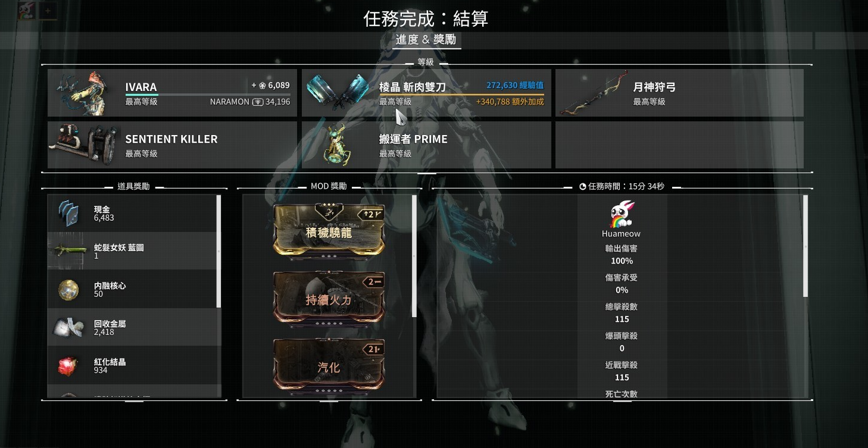Click the 搬運者 Prime companion icon

point(337,145)
